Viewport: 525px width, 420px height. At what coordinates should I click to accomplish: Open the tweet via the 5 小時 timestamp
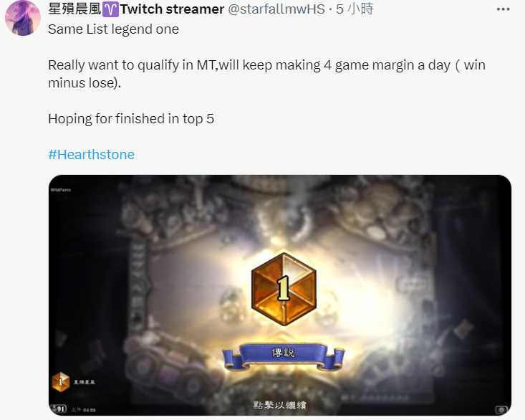coord(355,9)
